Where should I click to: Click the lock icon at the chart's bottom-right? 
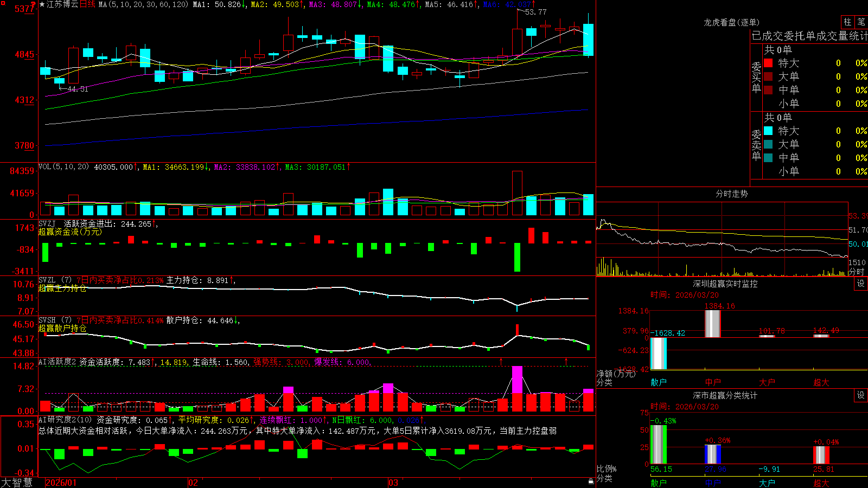pos(591,481)
